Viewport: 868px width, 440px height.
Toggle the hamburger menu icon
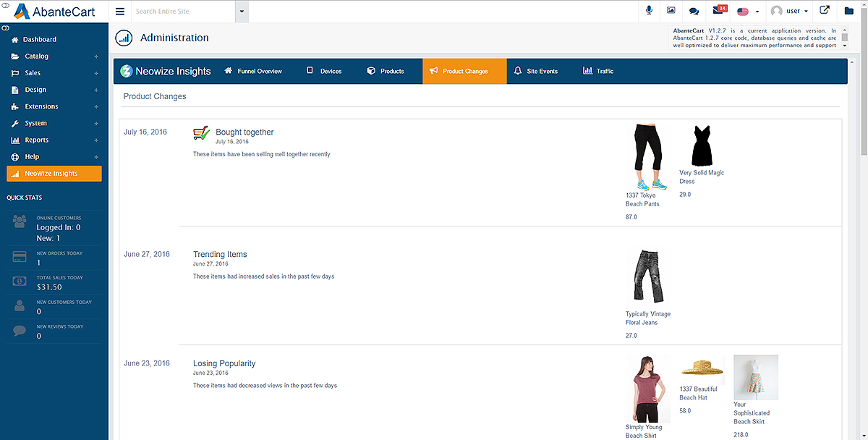pos(120,11)
